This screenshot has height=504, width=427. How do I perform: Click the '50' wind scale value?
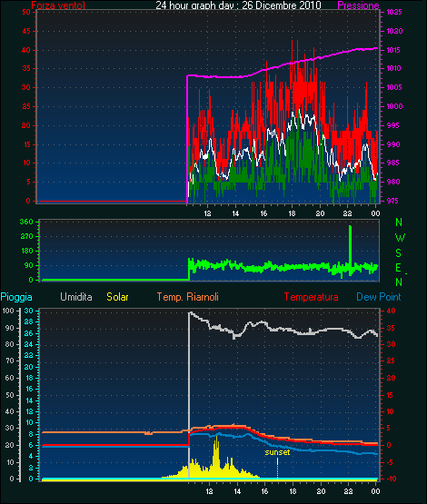[26, 12]
